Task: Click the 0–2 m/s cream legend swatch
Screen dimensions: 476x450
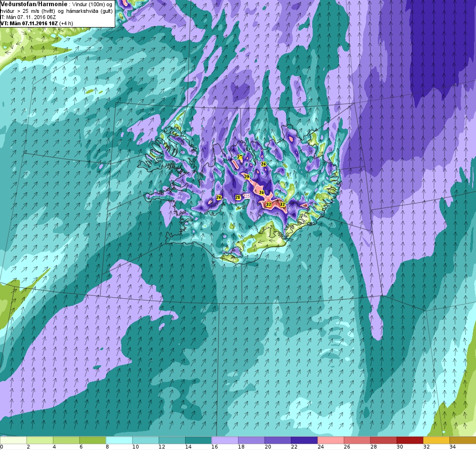Action: tap(13, 440)
